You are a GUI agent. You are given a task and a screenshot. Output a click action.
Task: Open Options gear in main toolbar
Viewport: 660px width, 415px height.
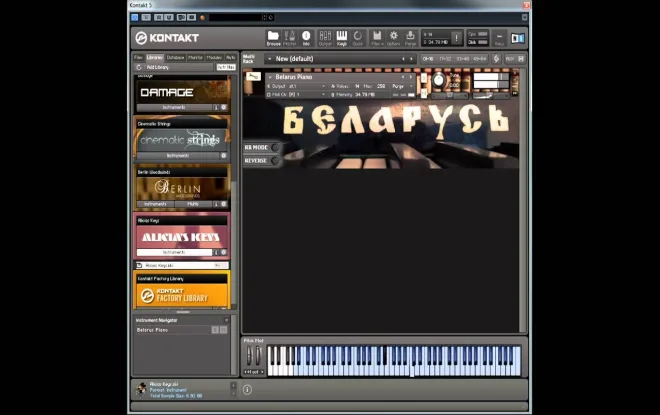[x=393, y=38]
